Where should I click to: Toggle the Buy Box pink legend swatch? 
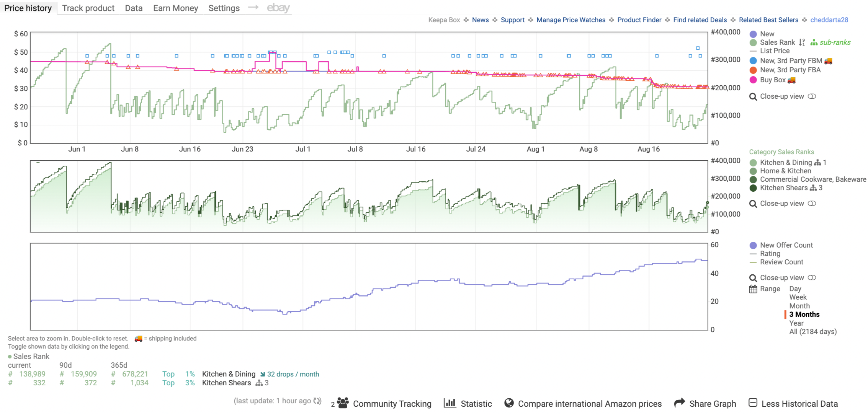pyautogui.click(x=753, y=80)
